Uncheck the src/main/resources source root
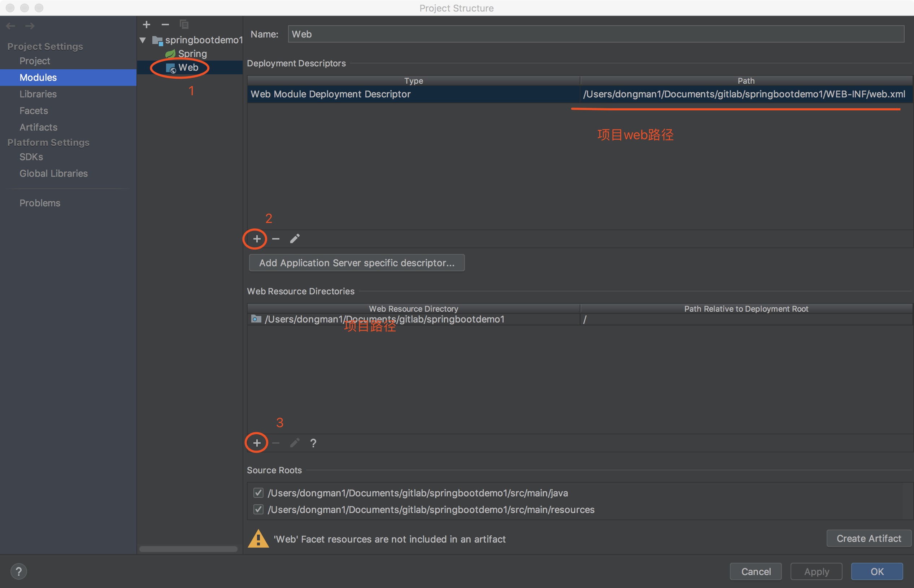The image size is (914, 588). [x=258, y=509]
